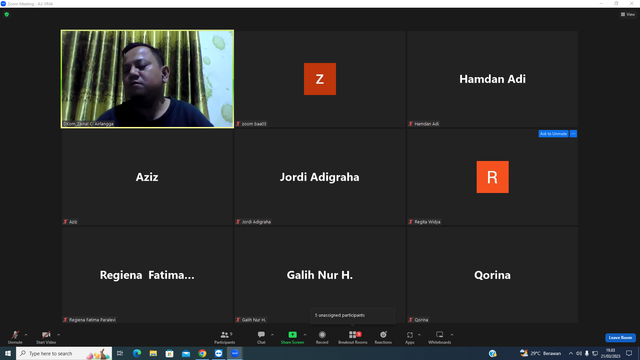Show hidden system tray icons
This screenshot has width=640, height=360.
[x=571, y=353]
